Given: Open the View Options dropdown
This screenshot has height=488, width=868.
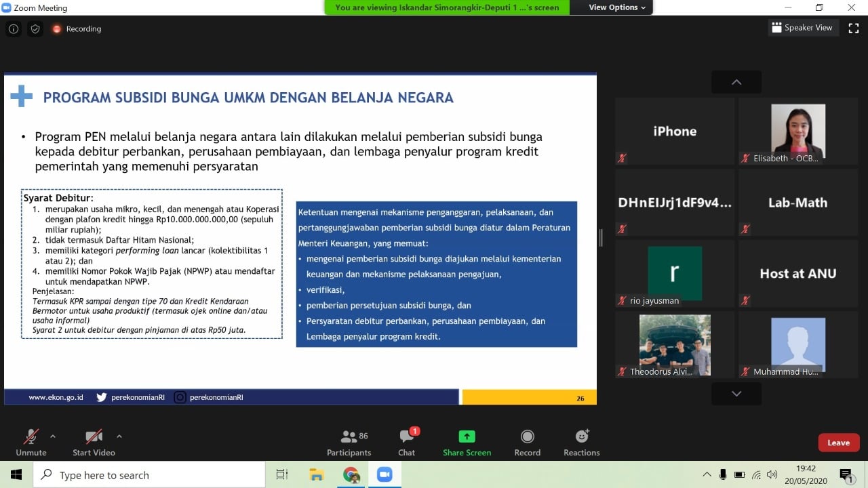Looking at the screenshot, I should pos(611,7).
